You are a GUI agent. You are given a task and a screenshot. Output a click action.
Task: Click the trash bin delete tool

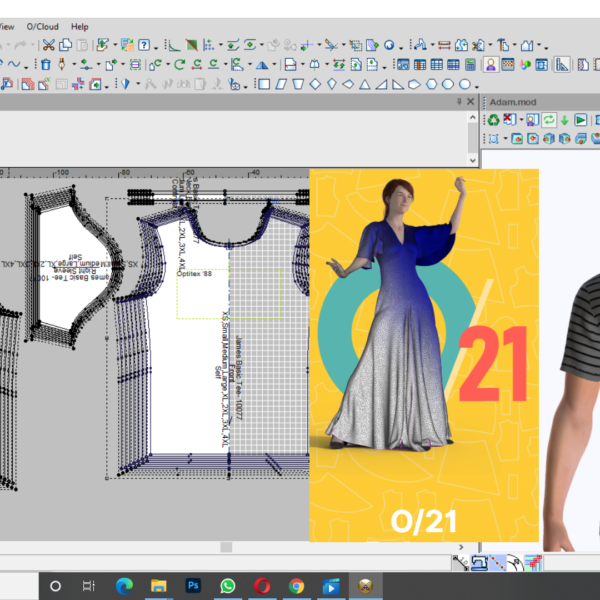[x=45, y=64]
